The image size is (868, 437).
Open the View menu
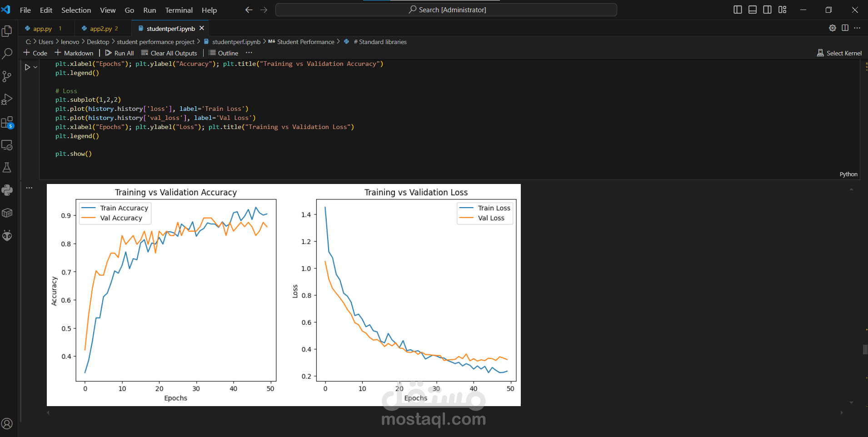coord(108,10)
